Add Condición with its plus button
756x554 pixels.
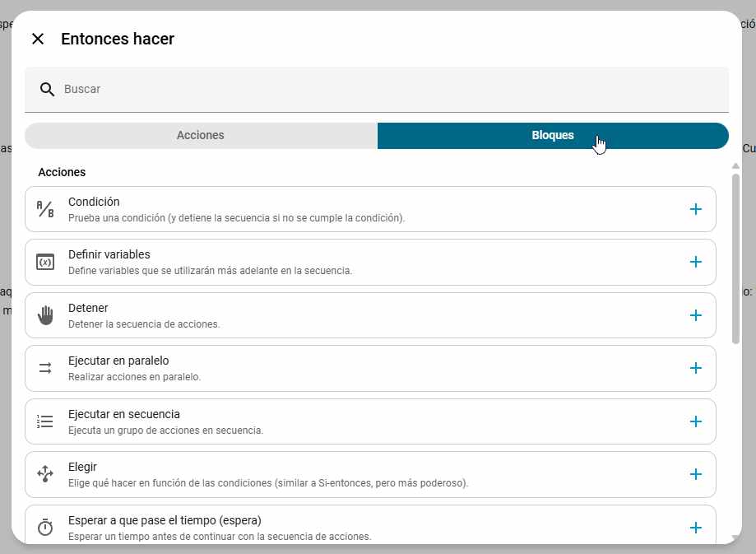[695, 209]
